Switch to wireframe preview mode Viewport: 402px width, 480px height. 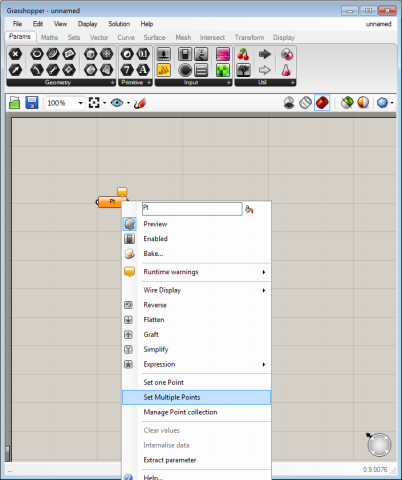(x=305, y=103)
